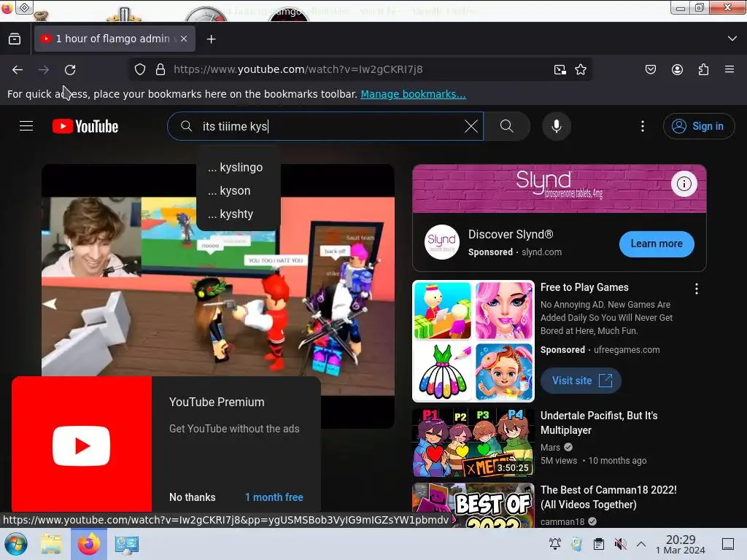Image resolution: width=747 pixels, height=560 pixels.
Task: Select the '1 hour of flamgo admin' tab
Action: point(115,39)
